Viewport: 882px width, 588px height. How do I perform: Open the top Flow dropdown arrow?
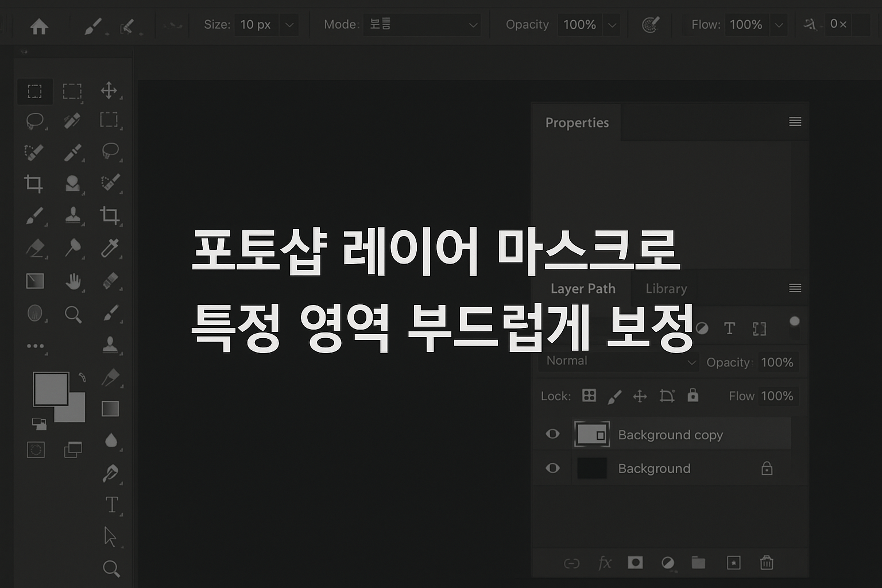pyautogui.click(x=779, y=25)
